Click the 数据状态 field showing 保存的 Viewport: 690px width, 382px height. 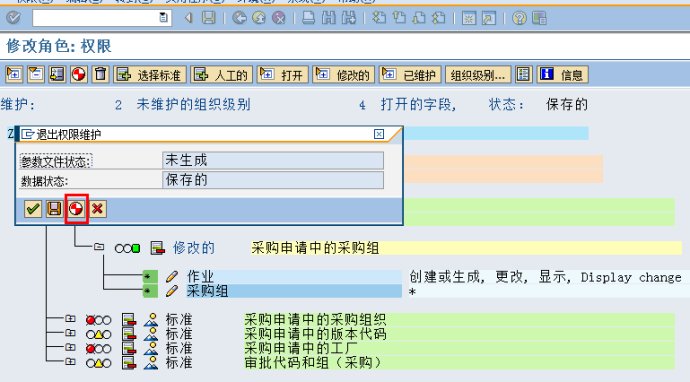[273, 180]
